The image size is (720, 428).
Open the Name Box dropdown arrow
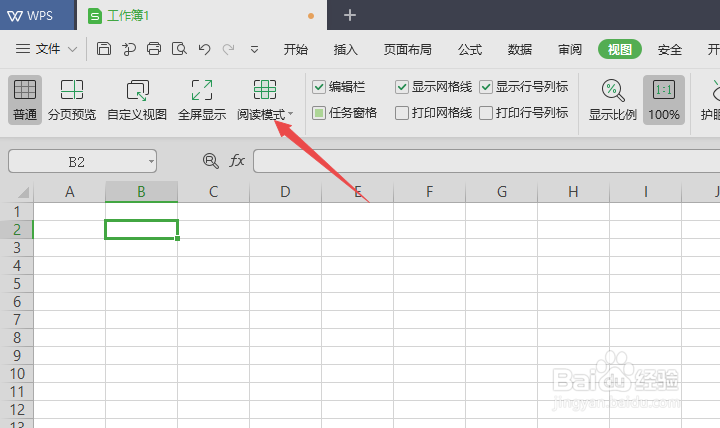pos(151,161)
